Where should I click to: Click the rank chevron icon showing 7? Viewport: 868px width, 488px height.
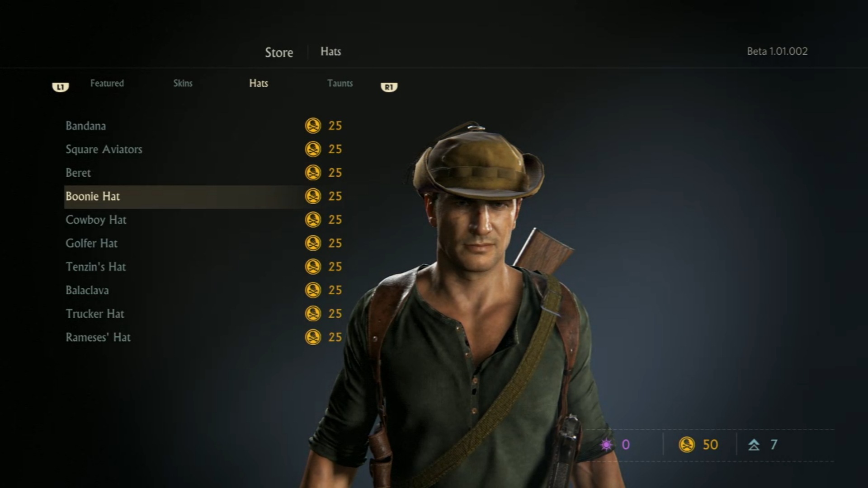754,445
